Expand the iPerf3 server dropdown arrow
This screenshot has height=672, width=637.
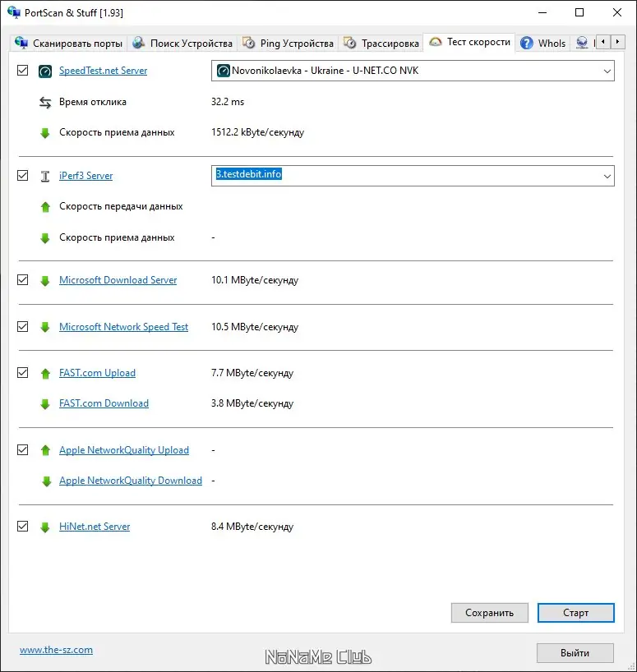(607, 176)
